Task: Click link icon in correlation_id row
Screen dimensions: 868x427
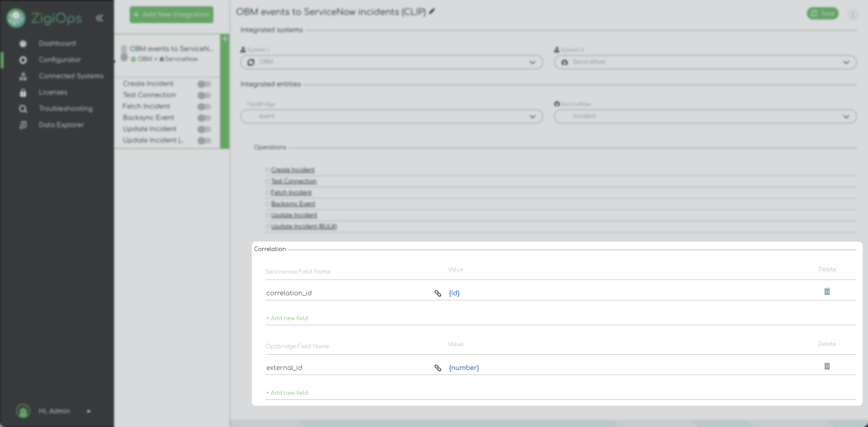Action: pos(438,293)
